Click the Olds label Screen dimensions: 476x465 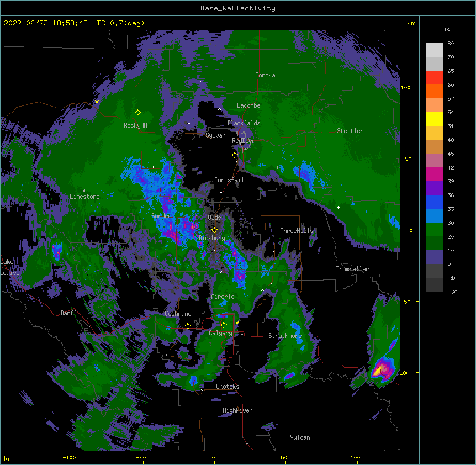214,218
